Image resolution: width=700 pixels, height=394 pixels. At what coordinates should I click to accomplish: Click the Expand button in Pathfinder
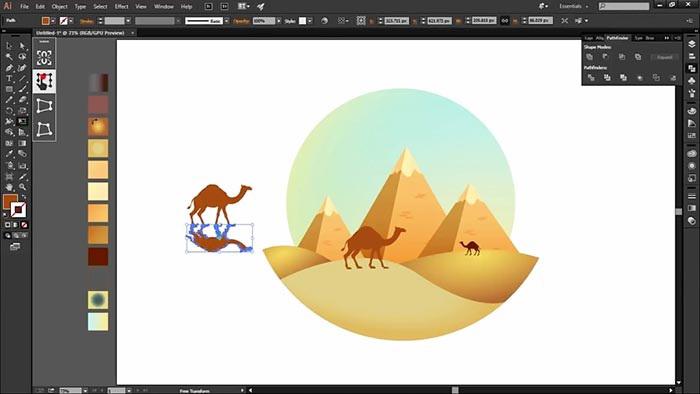point(664,57)
